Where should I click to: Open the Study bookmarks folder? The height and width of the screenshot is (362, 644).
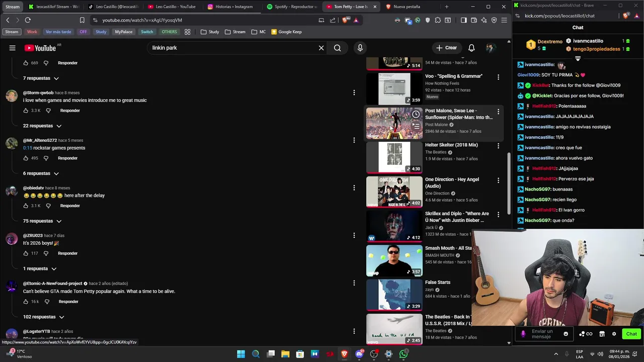210,32
